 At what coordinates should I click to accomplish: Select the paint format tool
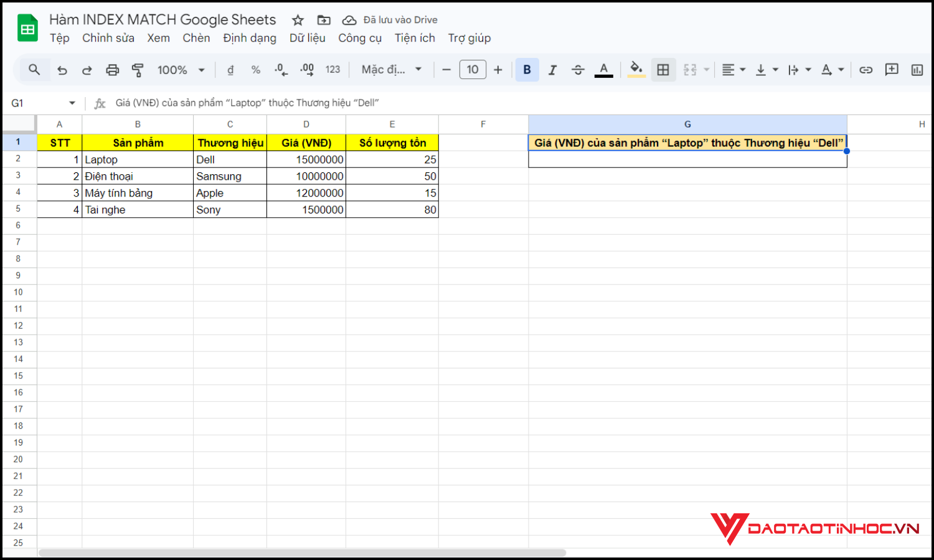[138, 70]
